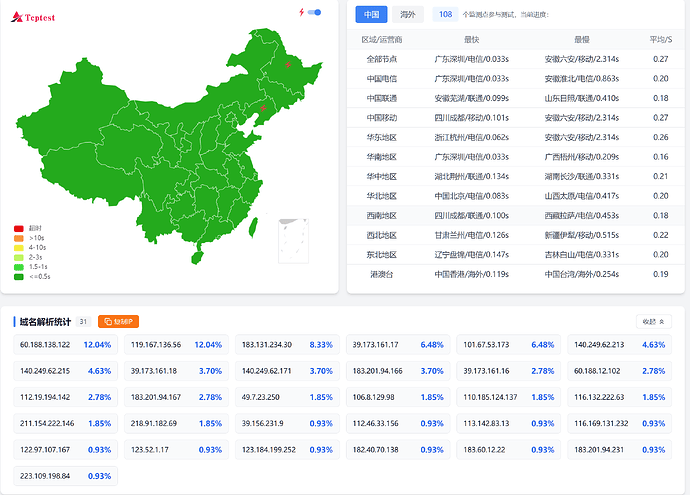Click IP card 39.173.161.17
690x495 pixels.
(398, 345)
